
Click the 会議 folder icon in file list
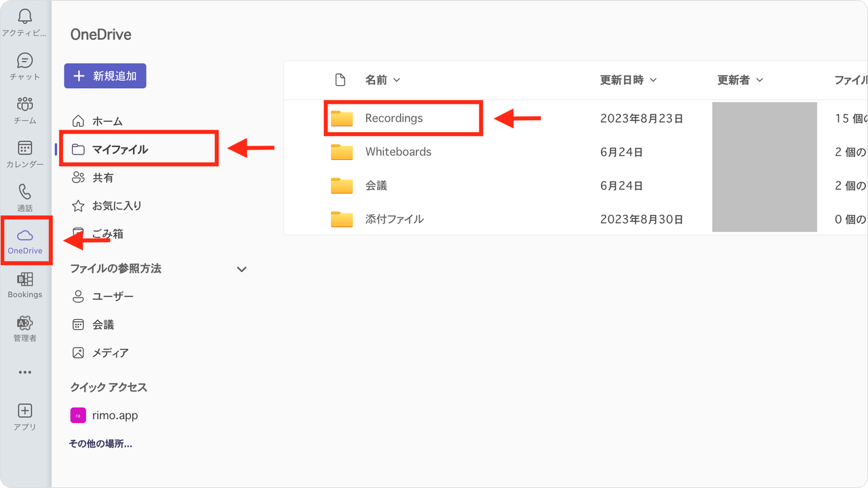pos(342,186)
